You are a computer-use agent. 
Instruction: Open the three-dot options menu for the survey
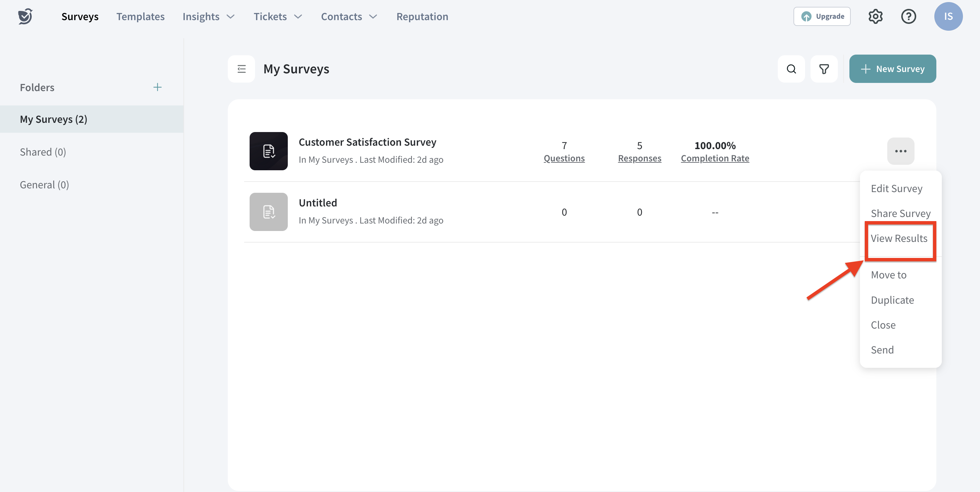(901, 151)
